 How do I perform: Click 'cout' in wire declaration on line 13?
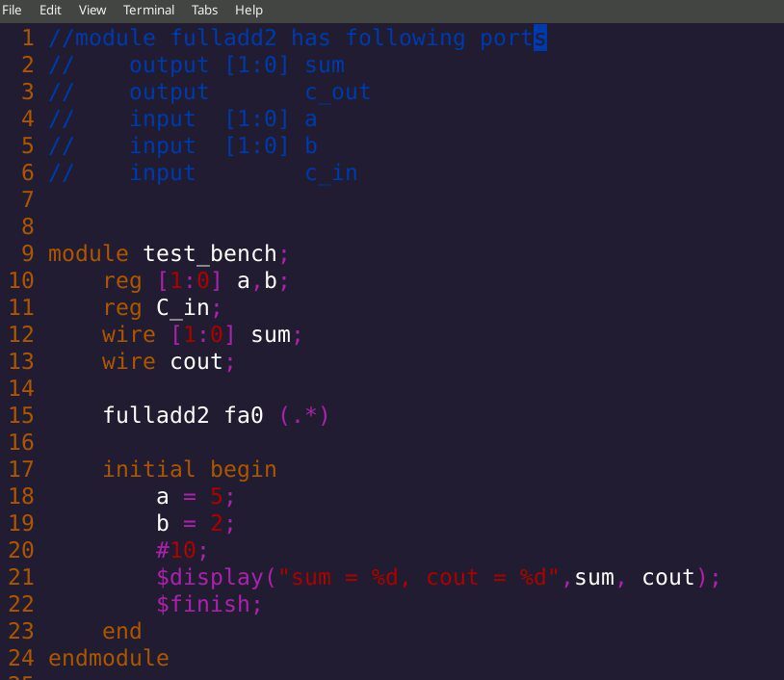point(196,362)
